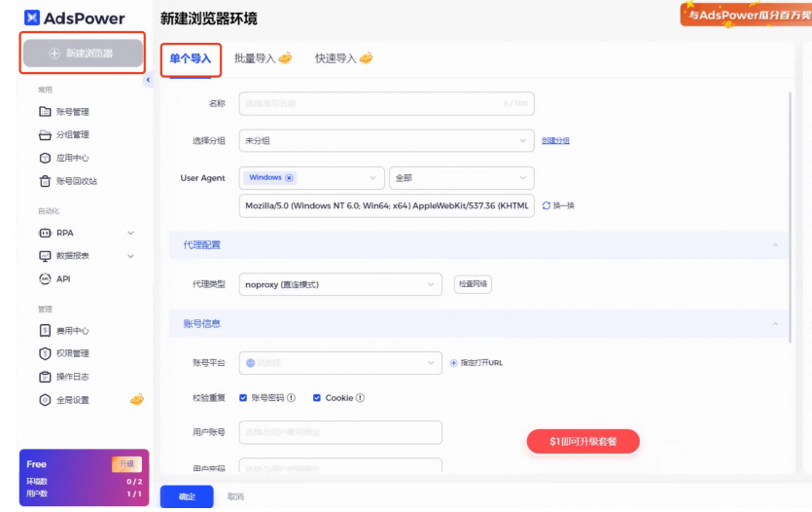812x512 pixels.
Task: Click the bird badge beside 全局设置
Action: click(x=137, y=399)
